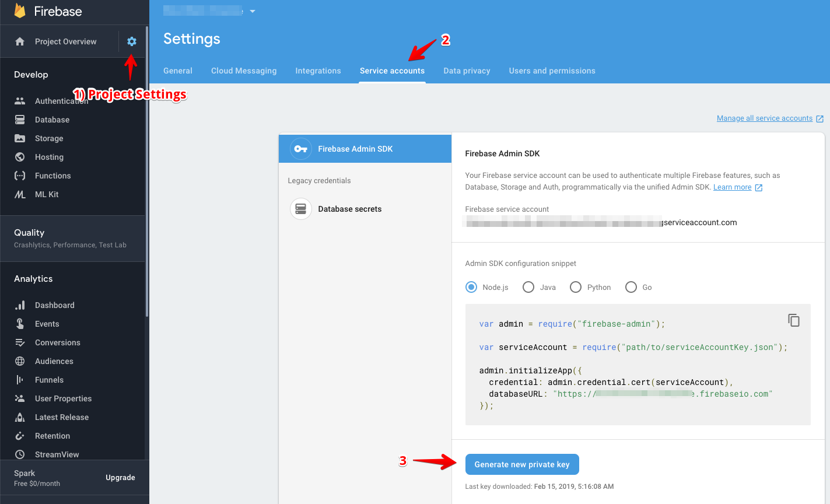Click the Events touch icon
The width and height of the screenshot is (830, 504).
pyautogui.click(x=20, y=324)
